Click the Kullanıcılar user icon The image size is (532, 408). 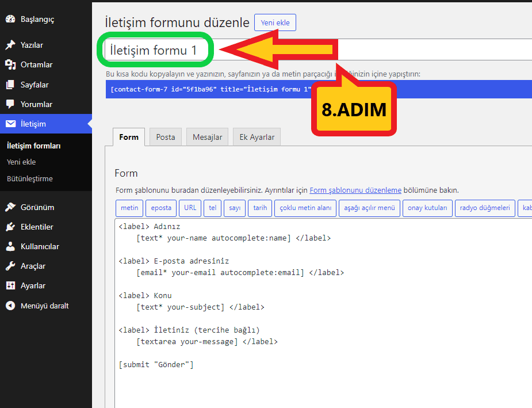pos(10,246)
